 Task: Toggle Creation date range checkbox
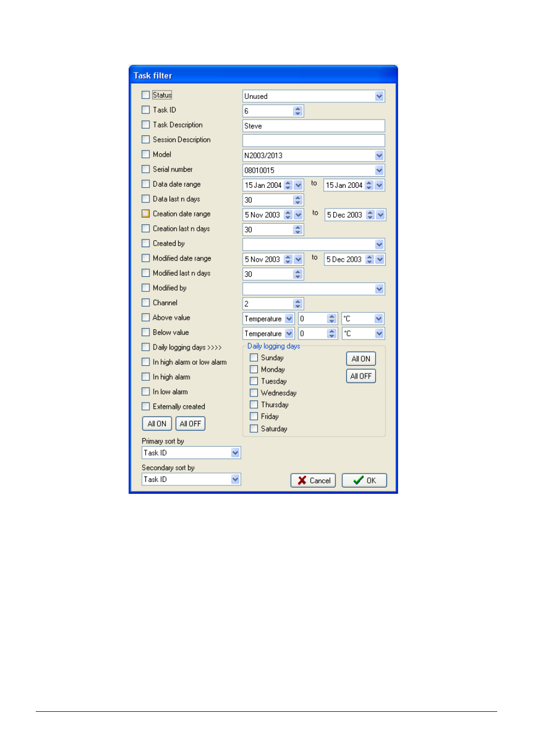145,214
